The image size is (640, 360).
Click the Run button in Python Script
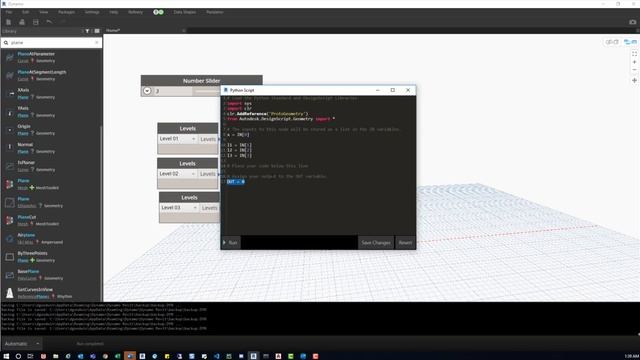point(231,243)
